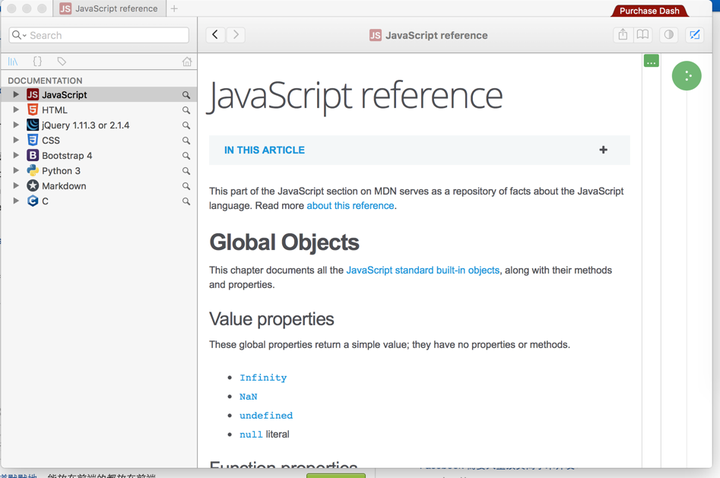Expand the HTML docset tree

16,109
